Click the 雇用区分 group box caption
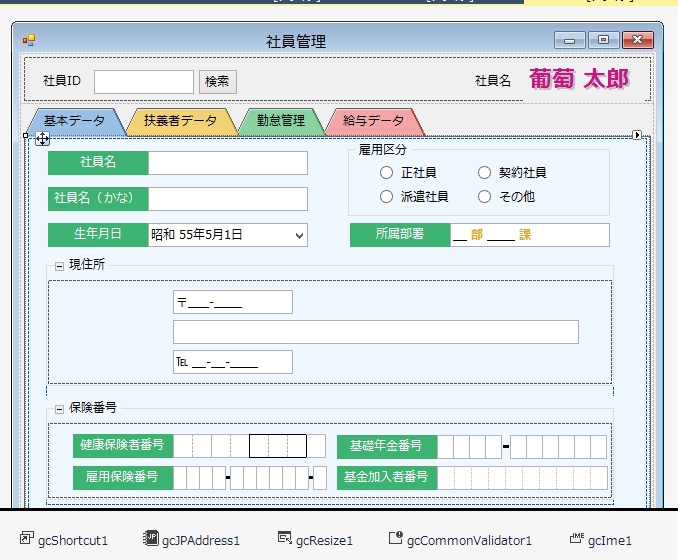Image resolution: width=678 pixels, height=560 pixels. tap(383, 150)
